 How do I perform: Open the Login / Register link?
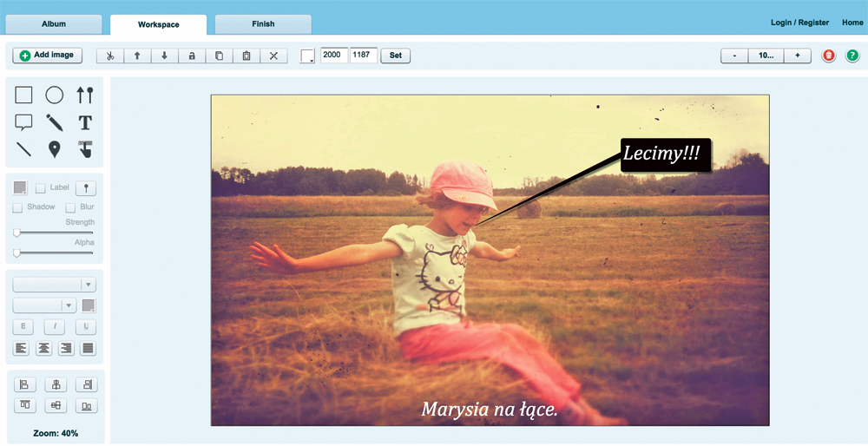(799, 23)
